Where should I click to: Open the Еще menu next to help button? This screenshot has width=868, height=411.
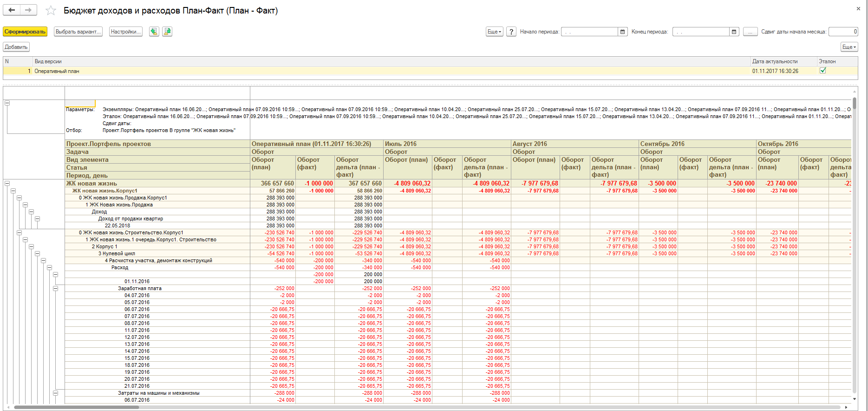click(494, 32)
